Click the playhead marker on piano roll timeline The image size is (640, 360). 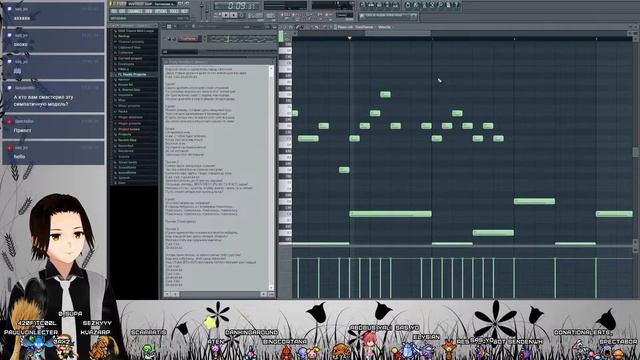point(349,38)
